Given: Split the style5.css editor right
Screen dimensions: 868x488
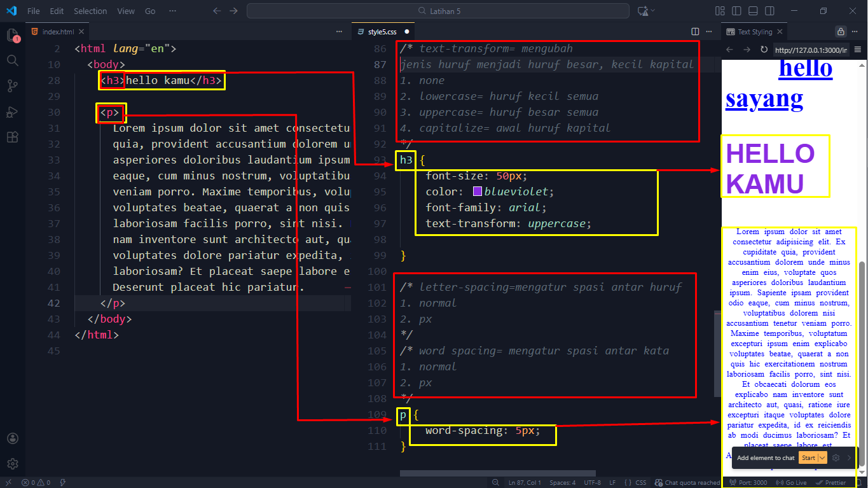Looking at the screenshot, I should pos(695,31).
